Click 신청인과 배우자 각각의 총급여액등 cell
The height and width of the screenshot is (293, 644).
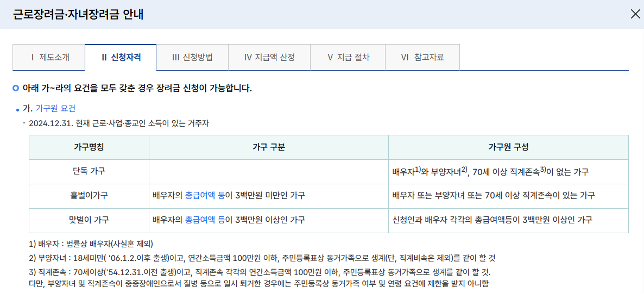point(508,220)
